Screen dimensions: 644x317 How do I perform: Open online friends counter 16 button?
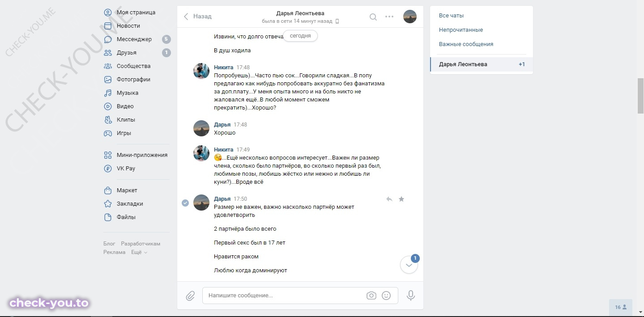point(621,307)
